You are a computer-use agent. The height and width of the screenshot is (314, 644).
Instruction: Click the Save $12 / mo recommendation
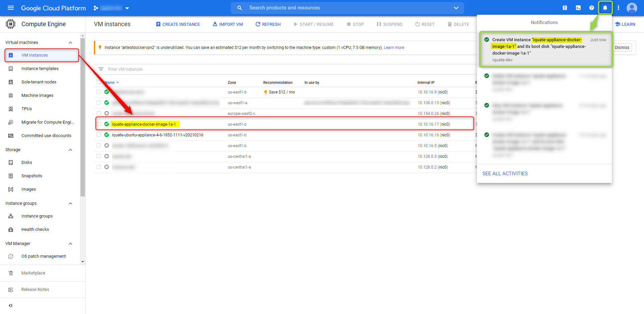coord(279,92)
